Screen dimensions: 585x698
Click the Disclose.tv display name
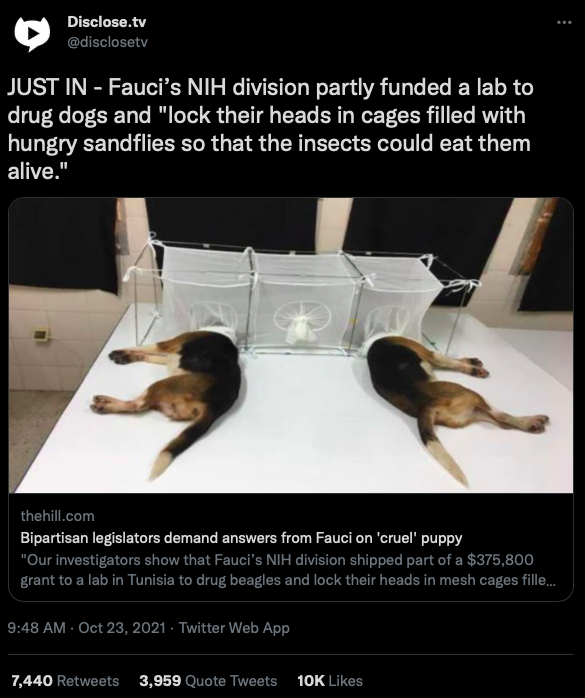pos(106,22)
